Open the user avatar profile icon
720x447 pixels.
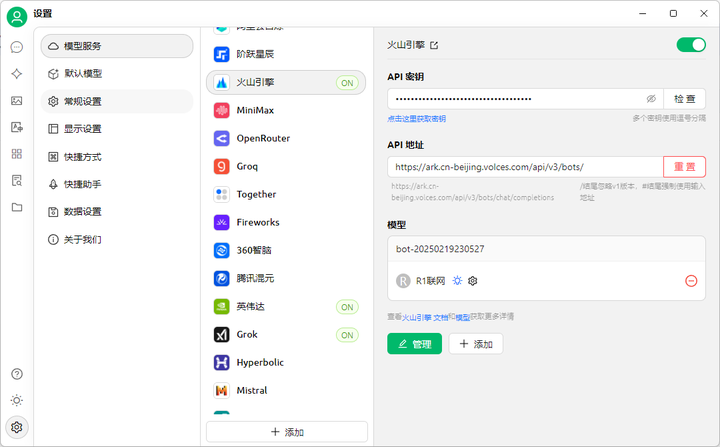click(x=17, y=17)
